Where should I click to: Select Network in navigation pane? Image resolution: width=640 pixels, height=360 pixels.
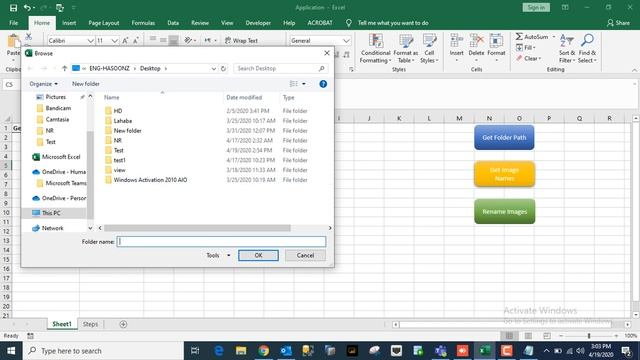click(x=53, y=228)
